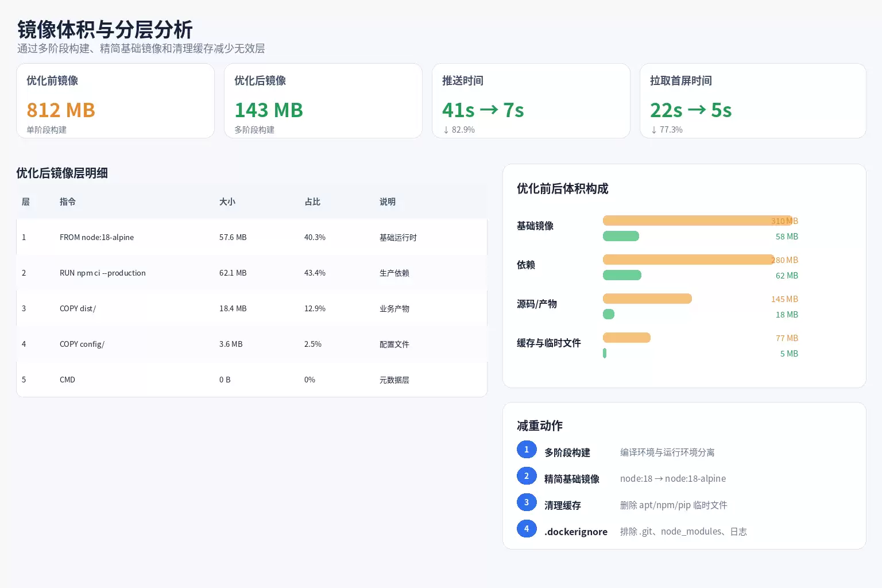Click the green 基础镜像 bar
Image resolution: width=882 pixels, height=588 pixels.
pyautogui.click(x=621, y=236)
